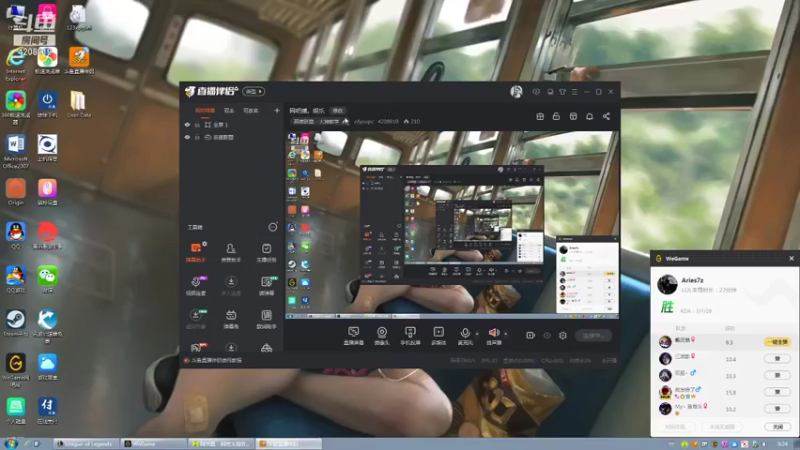Click the 修改 edit button beside room title
Image resolution: width=800 pixels, height=450 pixels.
pos(338,110)
